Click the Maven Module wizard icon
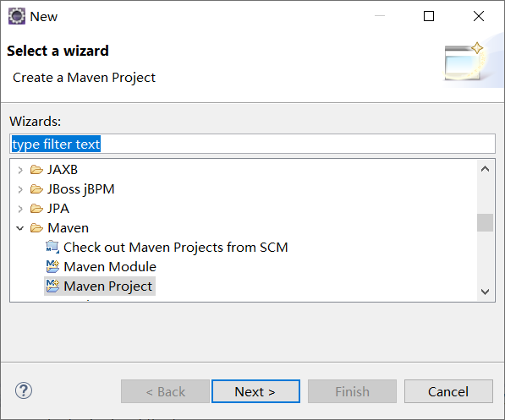The width and height of the screenshot is (505, 420). tap(52, 266)
